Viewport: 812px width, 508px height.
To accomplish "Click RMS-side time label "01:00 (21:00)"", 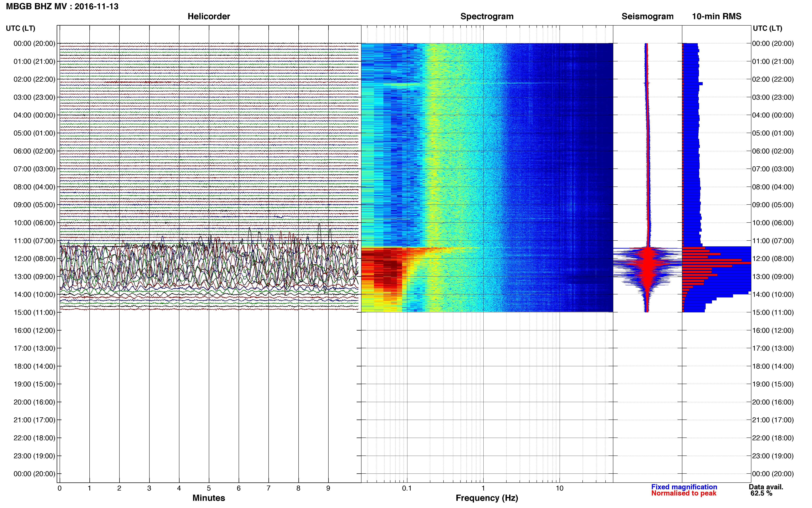I will (773, 62).
